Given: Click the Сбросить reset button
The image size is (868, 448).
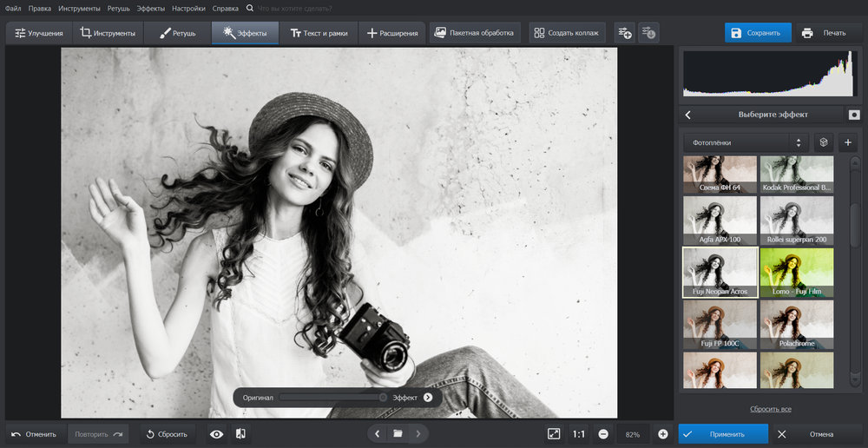Looking at the screenshot, I should tap(168, 434).
